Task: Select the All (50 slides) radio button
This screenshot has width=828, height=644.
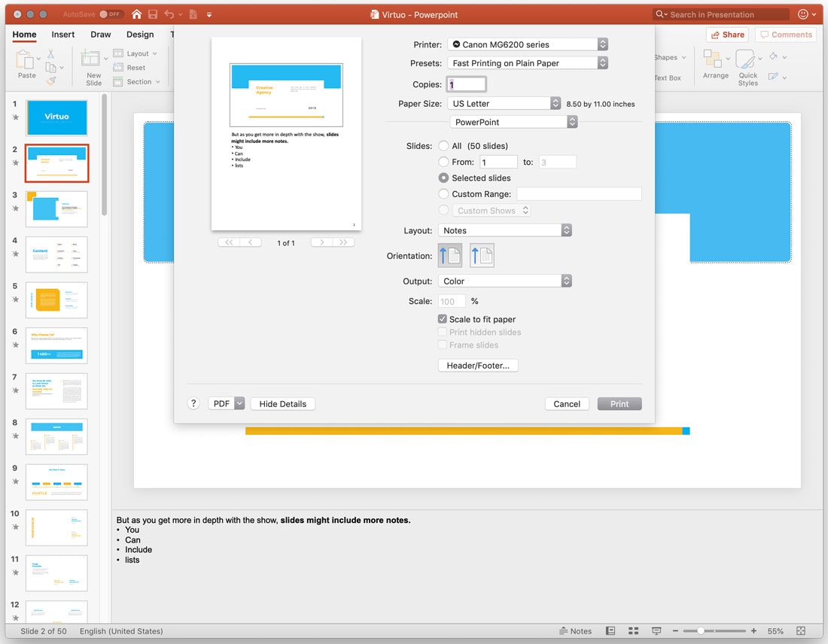Action: pyautogui.click(x=444, y=146)
